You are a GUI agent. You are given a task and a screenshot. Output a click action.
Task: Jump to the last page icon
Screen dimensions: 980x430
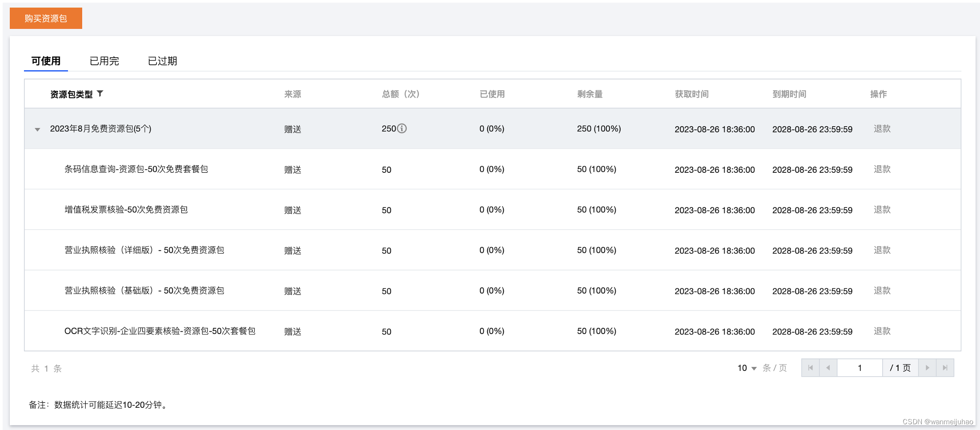tap(945, 368)
